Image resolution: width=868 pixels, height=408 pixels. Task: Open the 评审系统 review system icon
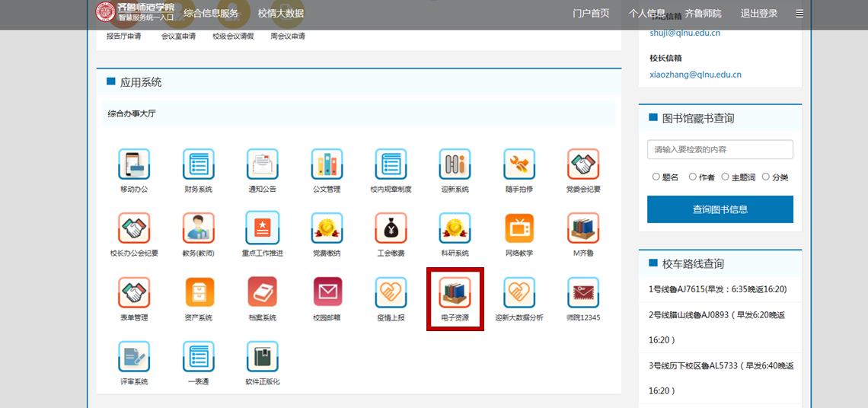coord(134,356)
